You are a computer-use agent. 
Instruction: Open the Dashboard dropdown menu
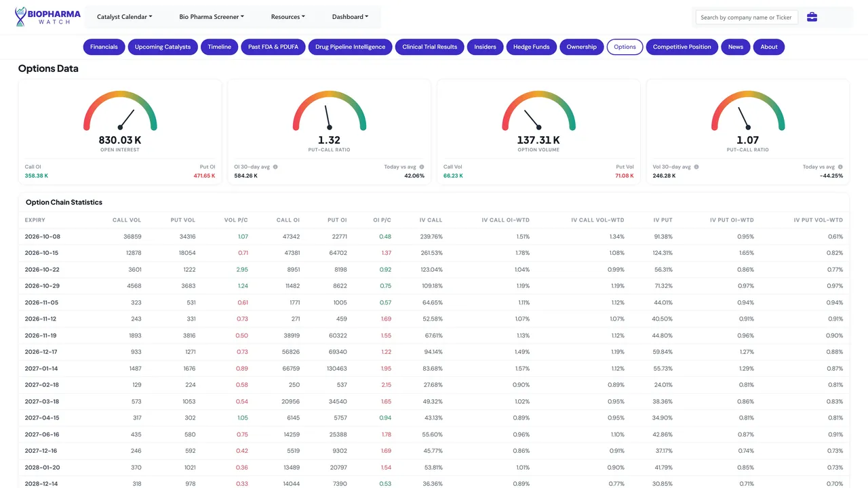(x=351, y=17)
